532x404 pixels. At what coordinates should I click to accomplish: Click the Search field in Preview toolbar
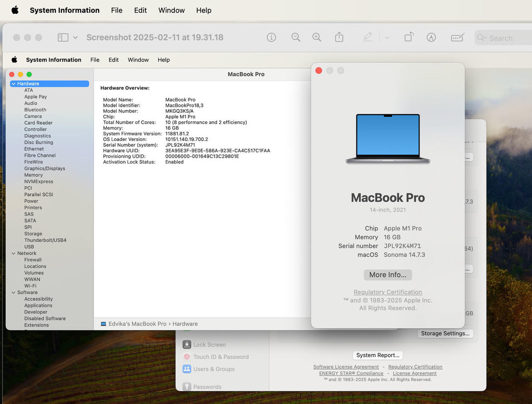503,38
